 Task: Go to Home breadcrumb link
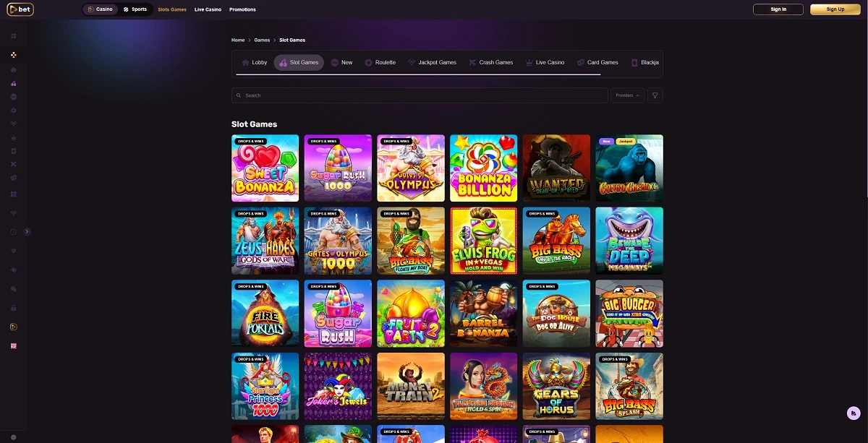tap(238, 40)
